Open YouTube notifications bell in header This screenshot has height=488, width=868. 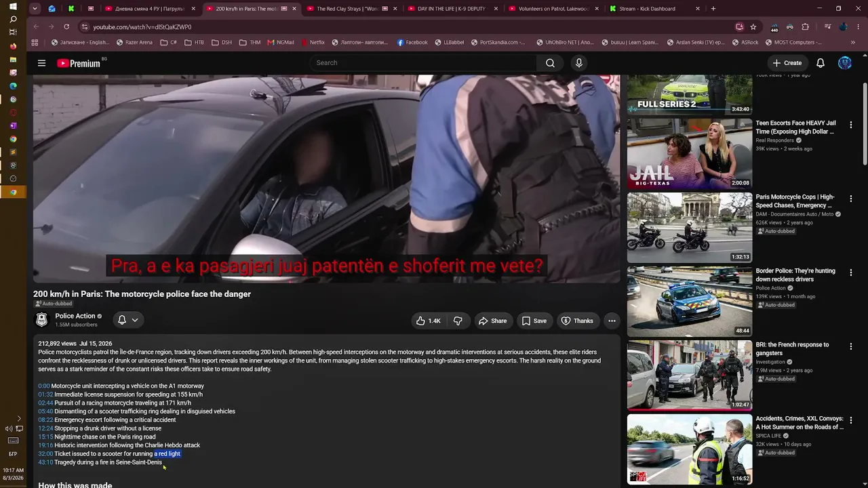point(821,63)
